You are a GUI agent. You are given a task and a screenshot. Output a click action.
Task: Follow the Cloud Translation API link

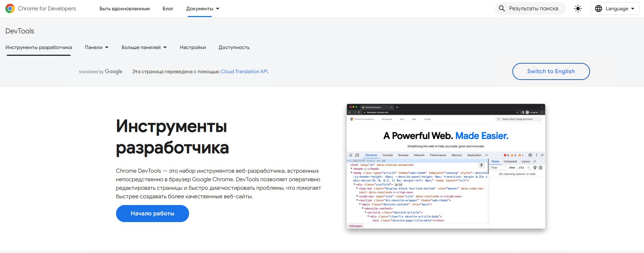coord(244,71)
